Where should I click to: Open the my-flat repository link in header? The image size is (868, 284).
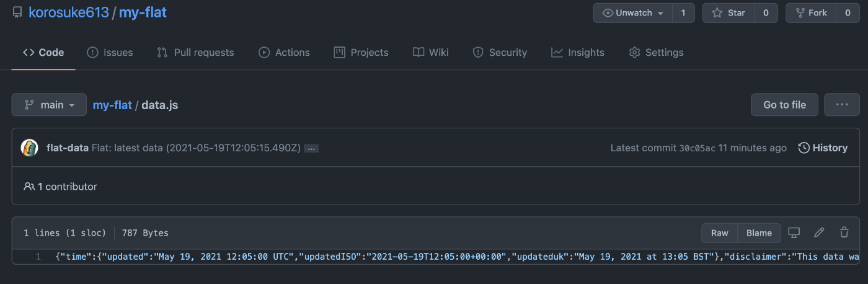tap(143, 12)
